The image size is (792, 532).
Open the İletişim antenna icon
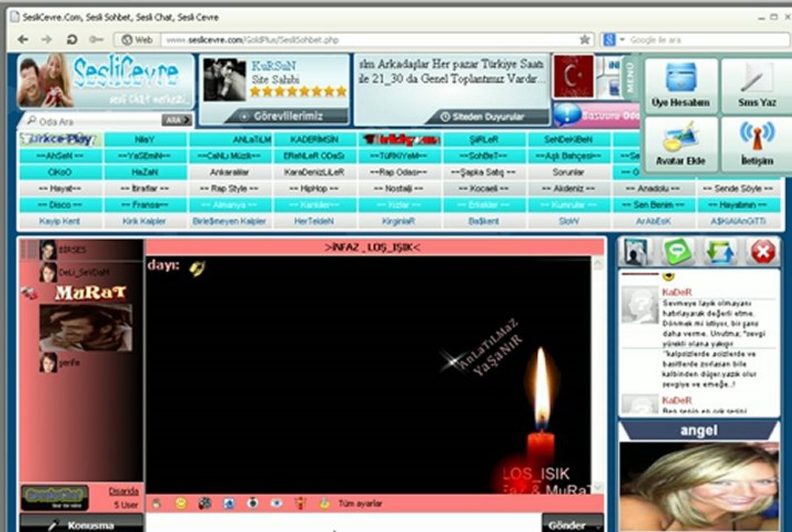click(757, 144)
